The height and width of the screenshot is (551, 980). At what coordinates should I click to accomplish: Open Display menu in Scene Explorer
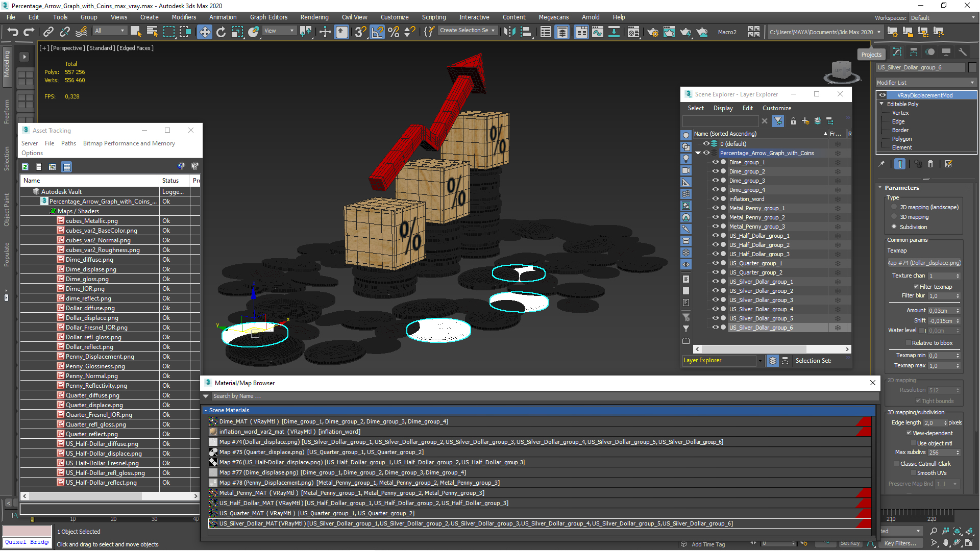(723, 108)
